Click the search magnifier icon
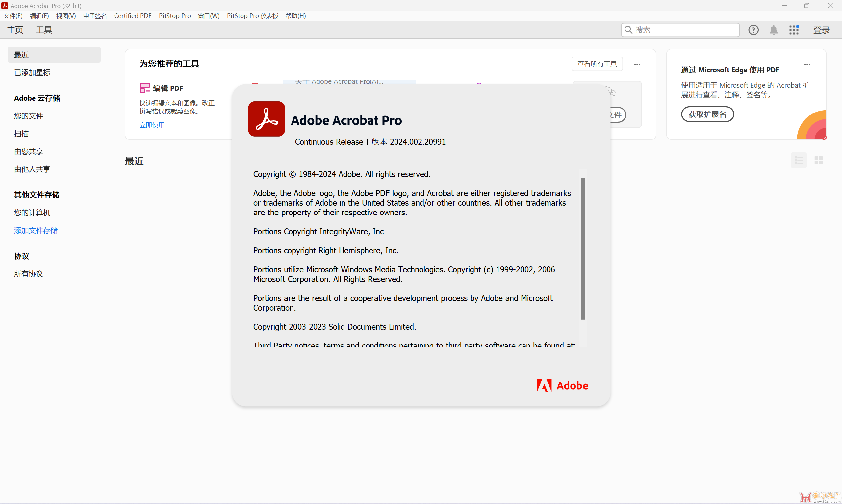Viewport: 842px width, 504px height. (628, 30)
